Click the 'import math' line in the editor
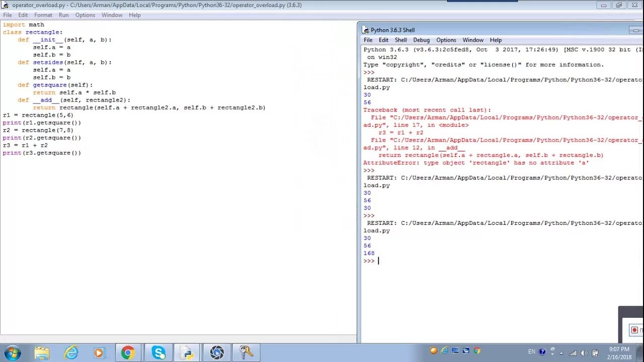The width and height of the screenshot is (644, 362). point(24,25)
